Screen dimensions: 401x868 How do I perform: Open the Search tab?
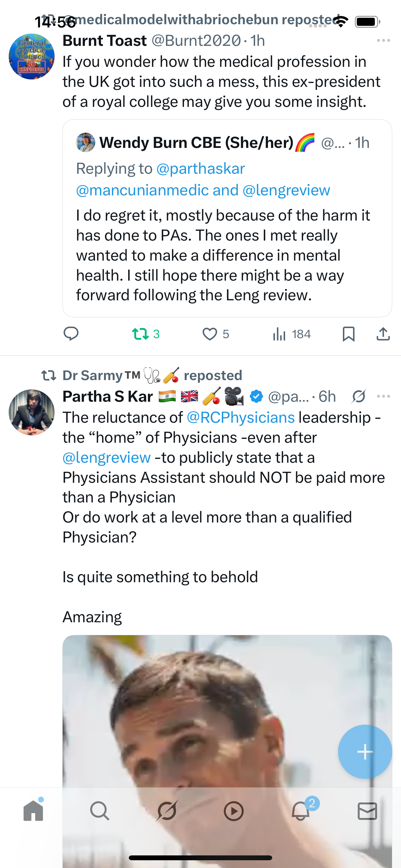click(100, 811)
